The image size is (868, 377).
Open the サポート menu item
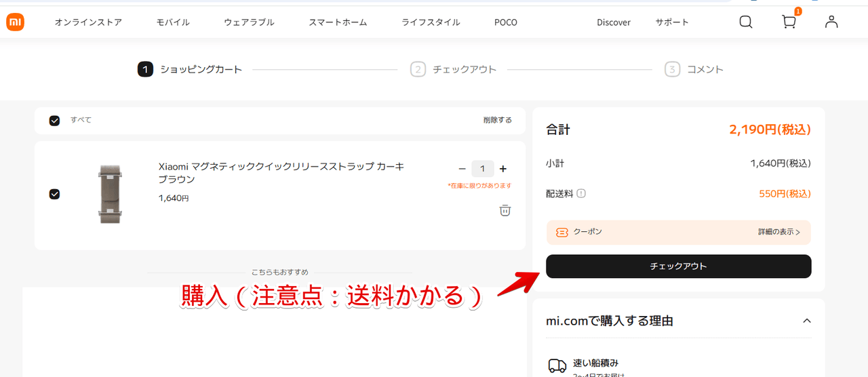tap(672, 22)
